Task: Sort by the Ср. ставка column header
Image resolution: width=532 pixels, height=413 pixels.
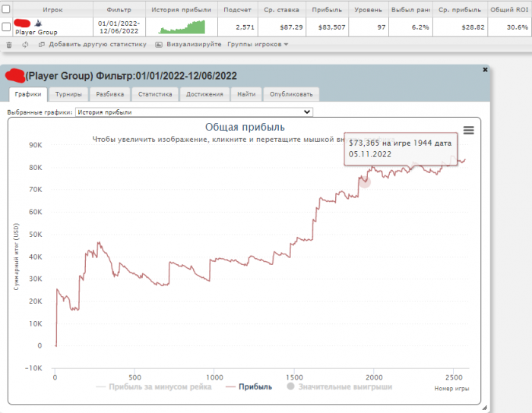Action: tap(282, 9)
